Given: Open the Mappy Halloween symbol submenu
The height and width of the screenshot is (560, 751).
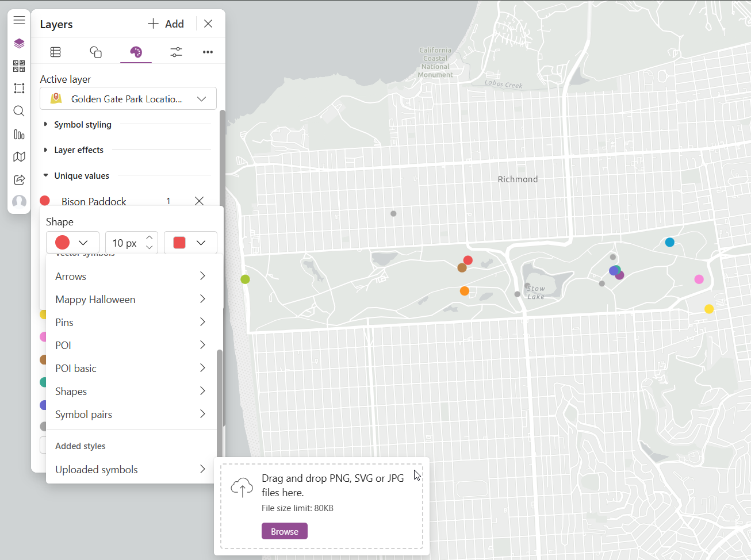Looking at the screenshot, I should click(130, 299).
